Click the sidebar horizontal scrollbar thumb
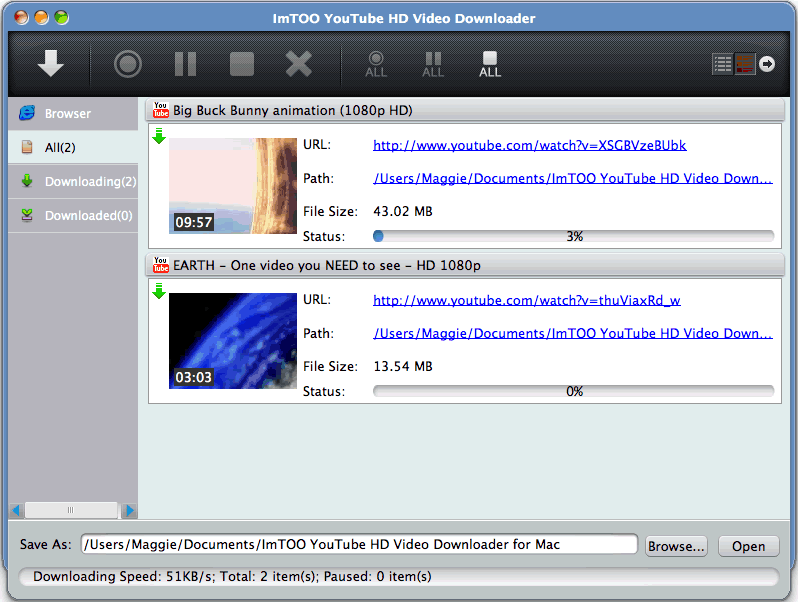The height and width of the screenshot is (602, 798). pyautogui.click(x=71, y=510)
